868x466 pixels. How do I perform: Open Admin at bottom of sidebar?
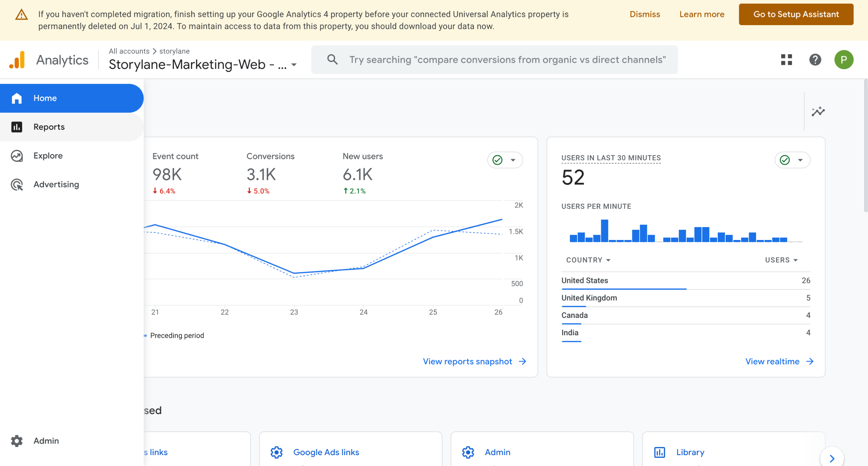(72, 441)
